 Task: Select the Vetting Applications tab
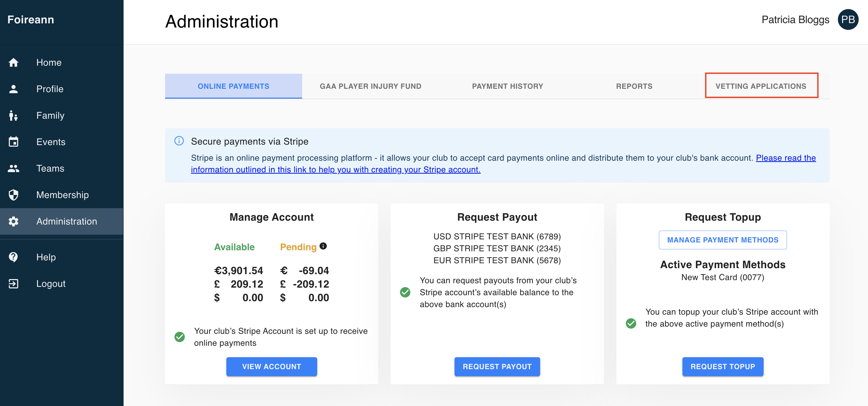[761, 86]
